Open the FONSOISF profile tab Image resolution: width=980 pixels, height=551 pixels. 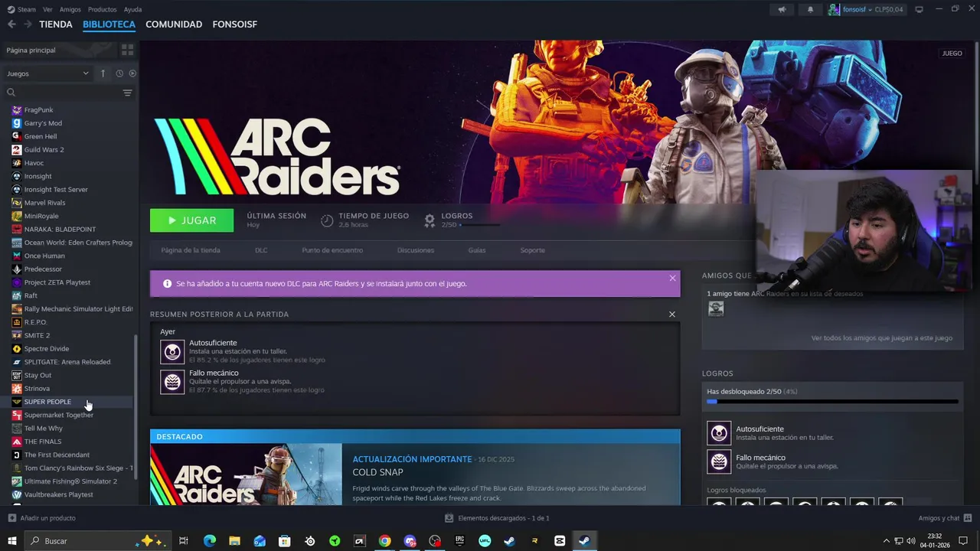(235, 24)
